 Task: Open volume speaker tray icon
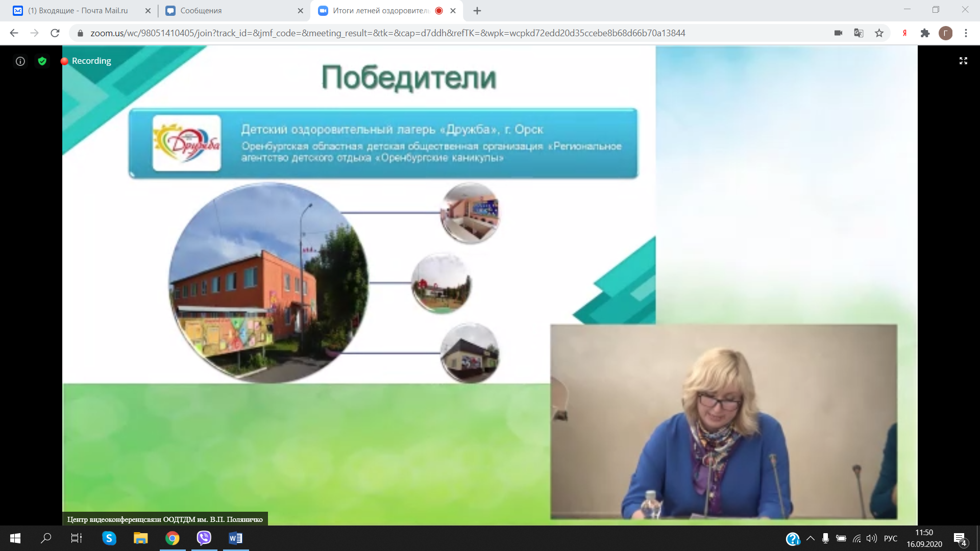coord(872,538)
